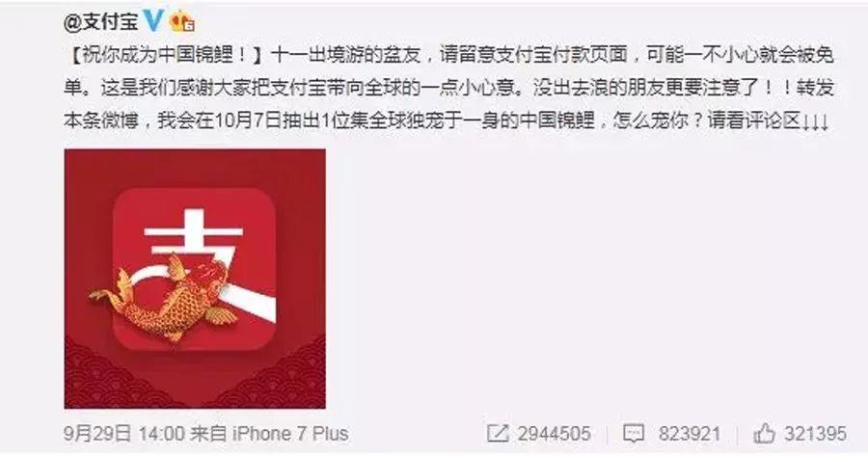Click the ↓↓↓ arrows ending the post
This screenshot has height=456, width=868.
[x=815, y=121]
